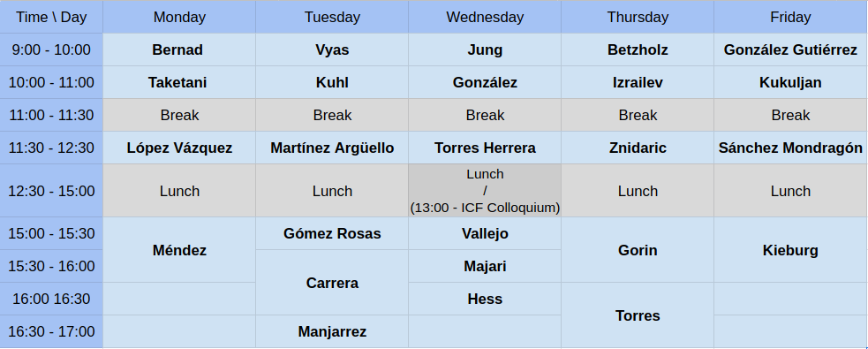Screen dimensions: 868x349
Task: Click the Méndez afternoon cell
Action: coord(179,250)
